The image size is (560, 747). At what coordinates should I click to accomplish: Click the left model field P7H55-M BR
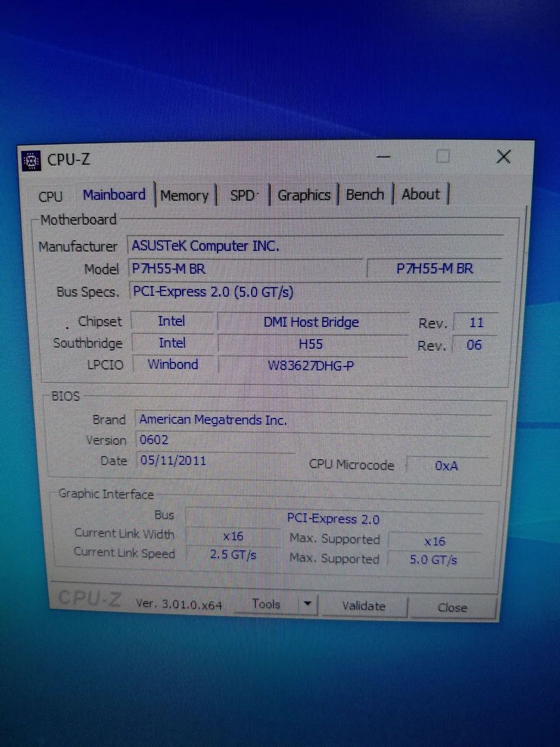coord(245,269)
